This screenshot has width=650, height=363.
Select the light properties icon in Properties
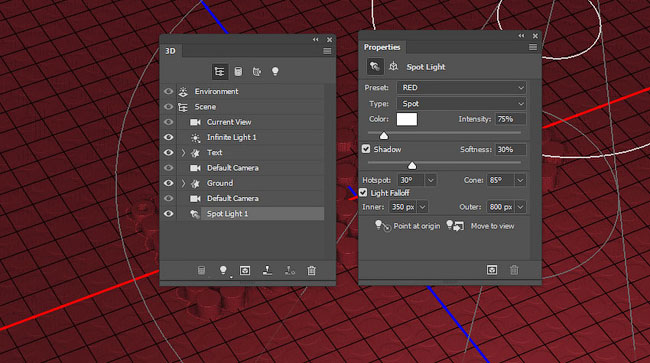pos(375,66)
